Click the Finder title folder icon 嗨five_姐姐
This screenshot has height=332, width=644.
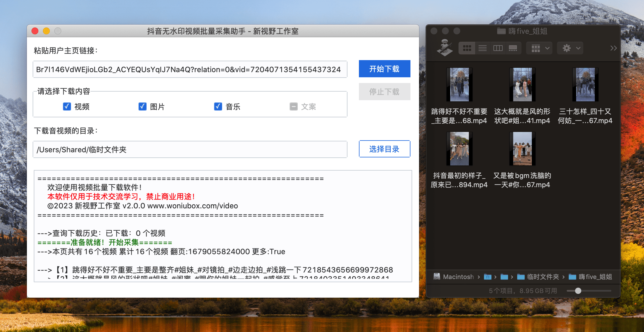tap(501, 31)
